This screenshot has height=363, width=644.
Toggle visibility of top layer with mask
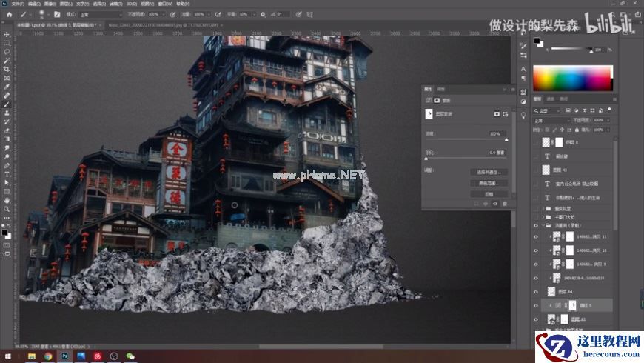coord(536,142)
